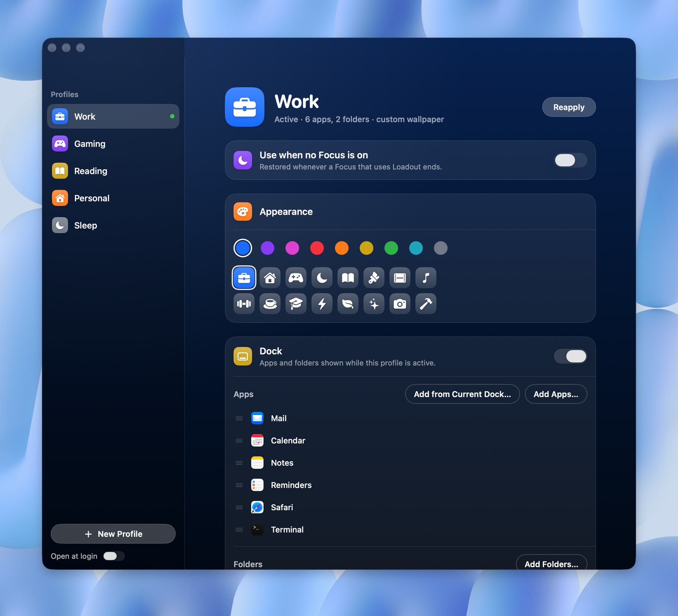Select the hammer icon
678x616 pixels.
(426, 303)
